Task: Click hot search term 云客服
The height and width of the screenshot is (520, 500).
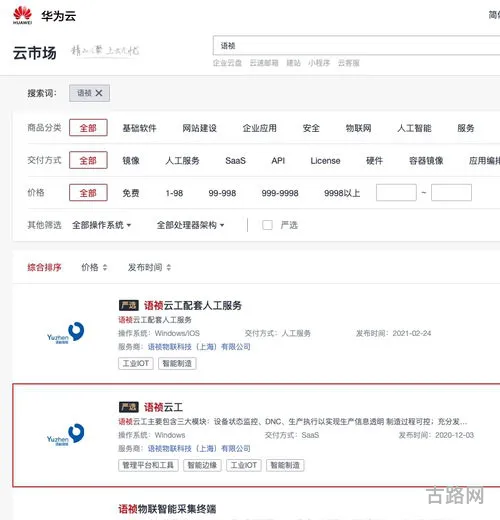Action: tap(349, 63)
